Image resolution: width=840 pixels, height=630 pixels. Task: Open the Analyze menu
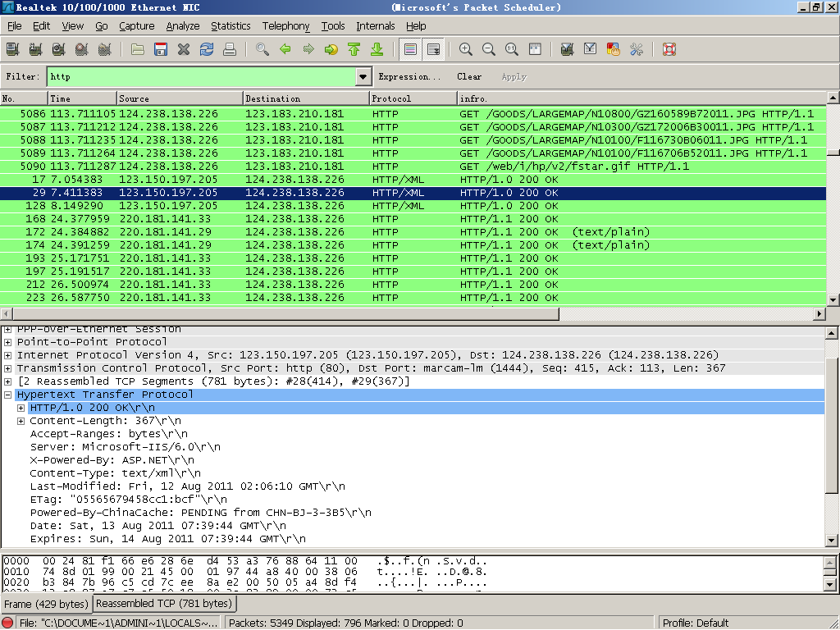pos(183,25)
